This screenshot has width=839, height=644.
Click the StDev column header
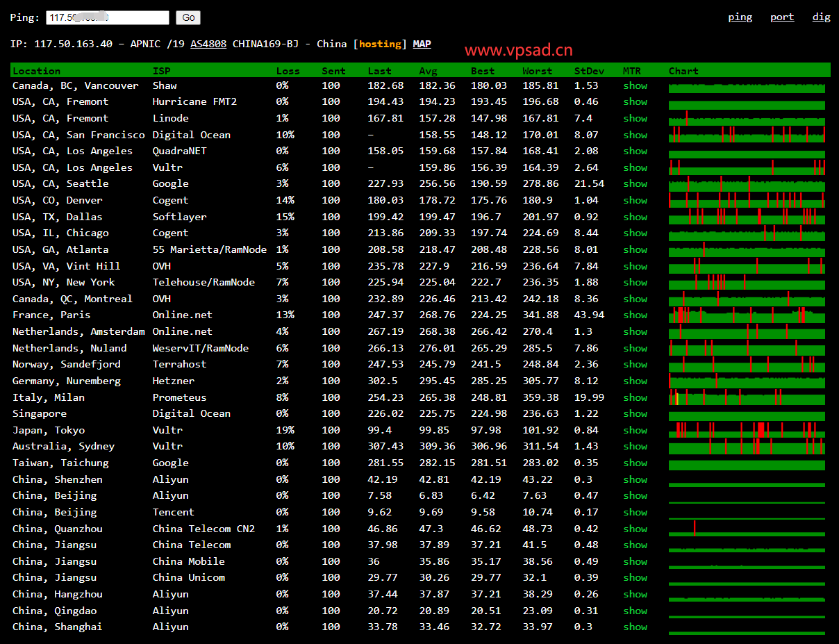589,71
